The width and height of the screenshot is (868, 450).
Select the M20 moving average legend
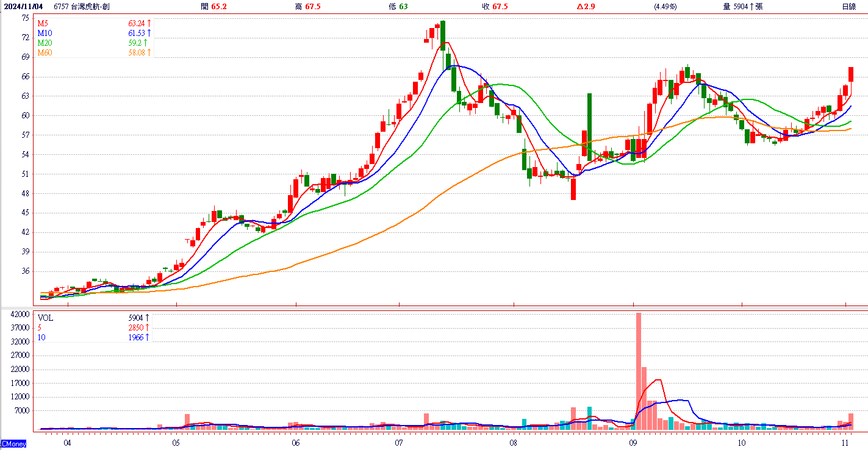44,43
